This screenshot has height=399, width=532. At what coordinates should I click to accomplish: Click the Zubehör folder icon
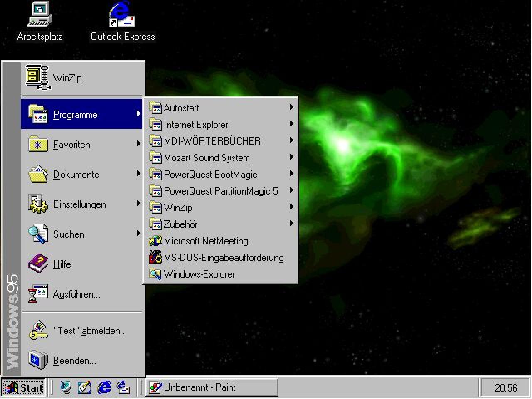pos(155,224)
